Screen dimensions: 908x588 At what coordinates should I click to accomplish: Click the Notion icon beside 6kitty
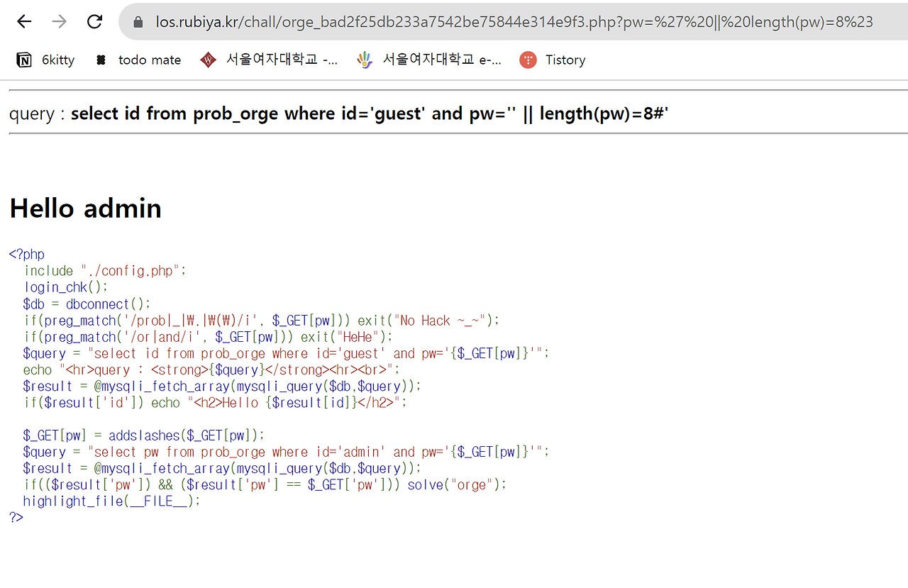coord(24,60)
